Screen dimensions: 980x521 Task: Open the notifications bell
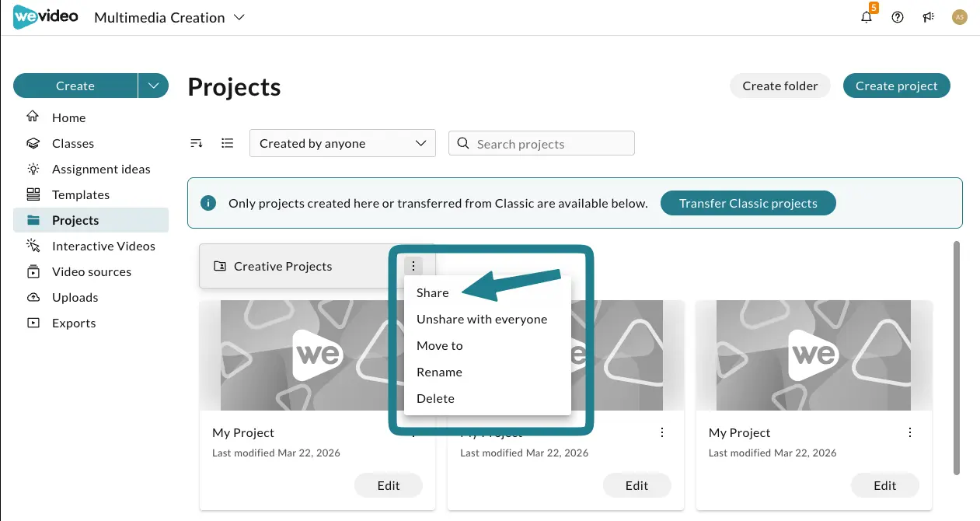point(867,17)
